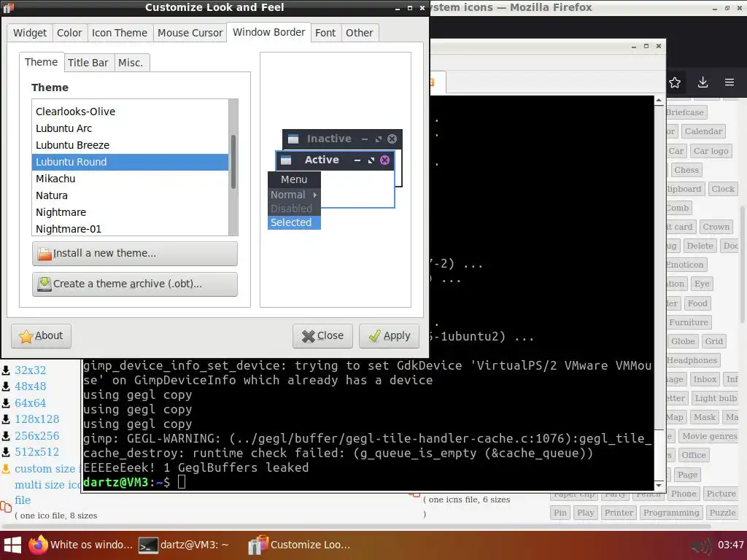Viewport: 747px width, 560px height.
Task: Click the terminal scrollbar up arrow
Action: [x=659, y=100]
